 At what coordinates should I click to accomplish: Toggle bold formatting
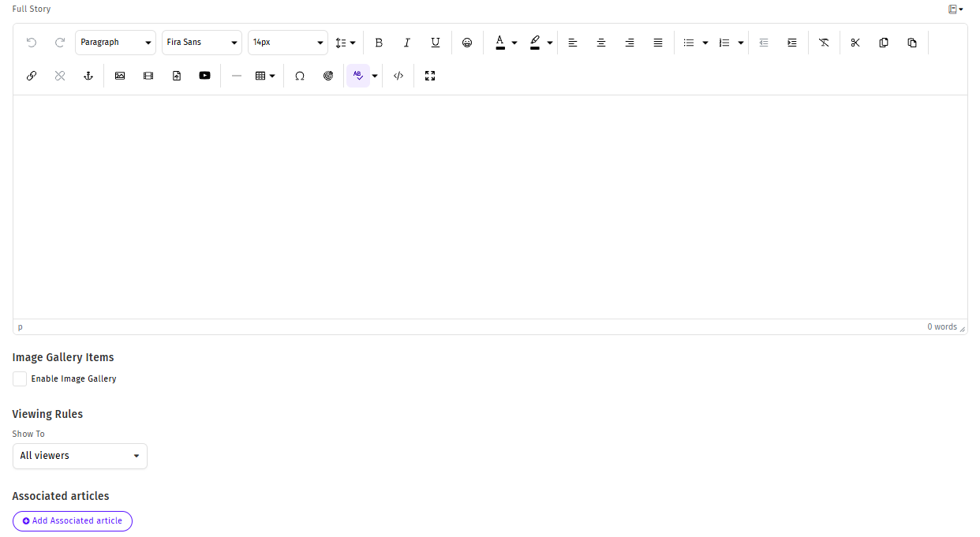click(379, 43)
